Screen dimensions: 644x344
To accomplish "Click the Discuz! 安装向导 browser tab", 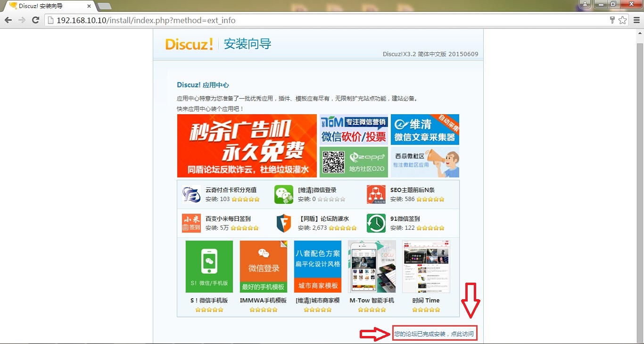I will point(47,6).
